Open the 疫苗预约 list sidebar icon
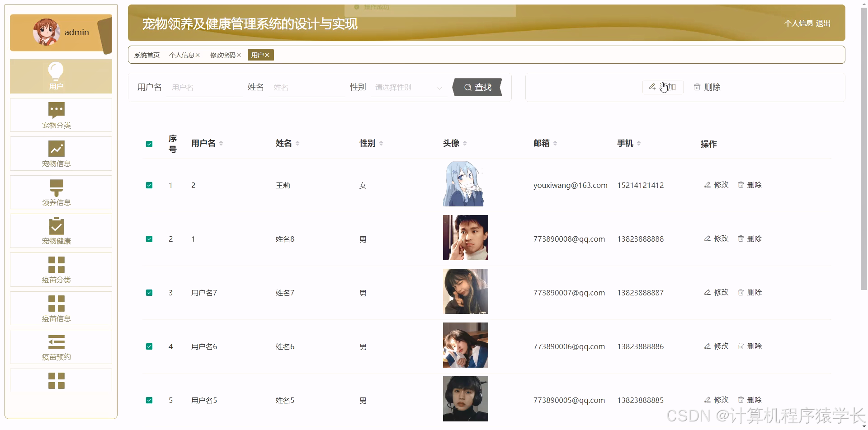The width and height of the screenshot is (868, 430). [x=57, y=342]
